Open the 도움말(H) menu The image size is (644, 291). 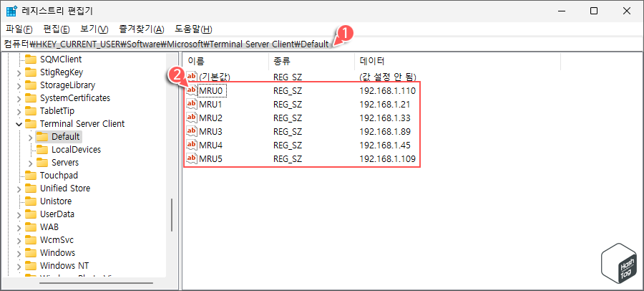[x=193, y=29]
